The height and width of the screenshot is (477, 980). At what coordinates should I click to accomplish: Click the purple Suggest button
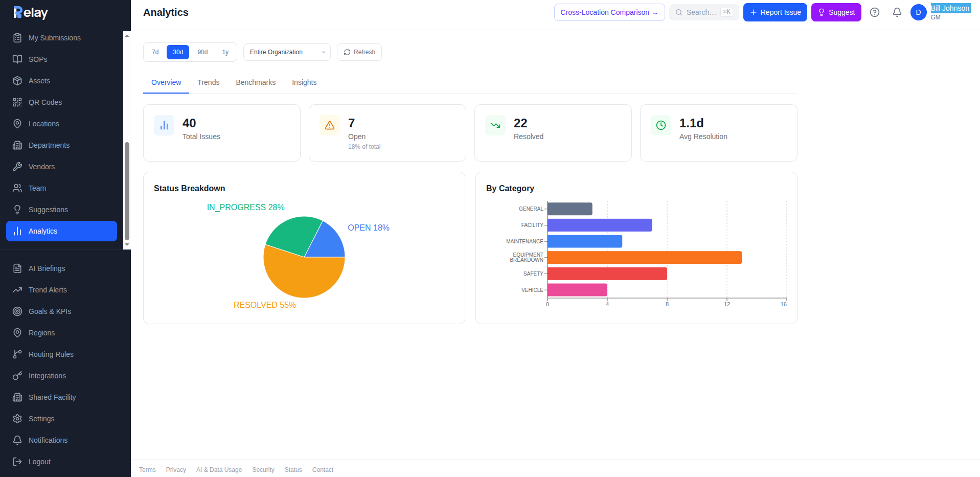click(x=836, y=12)
